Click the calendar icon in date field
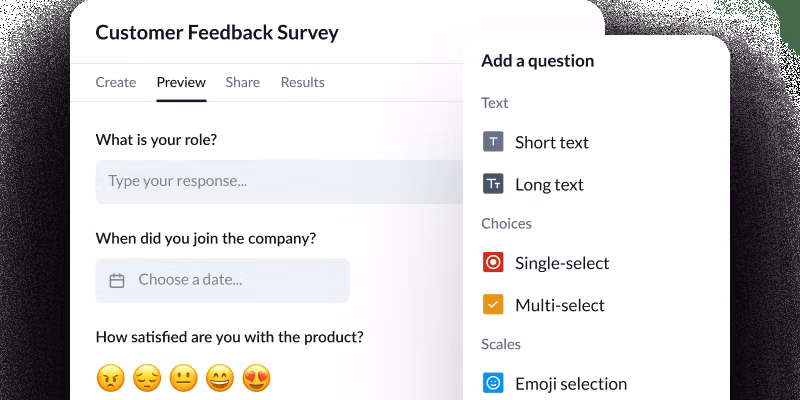The width and height of the screenshot is (800, 400). pyautogui.click(x=117, y=281)
